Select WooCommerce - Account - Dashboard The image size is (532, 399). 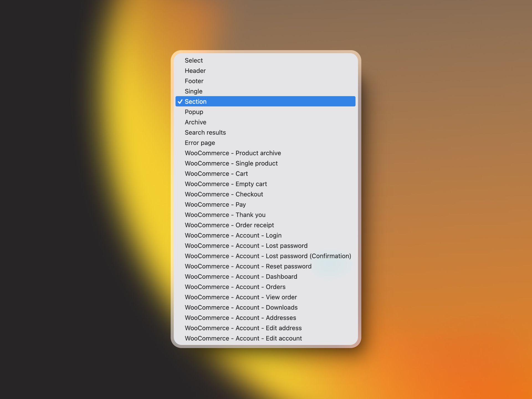(265, 277)
